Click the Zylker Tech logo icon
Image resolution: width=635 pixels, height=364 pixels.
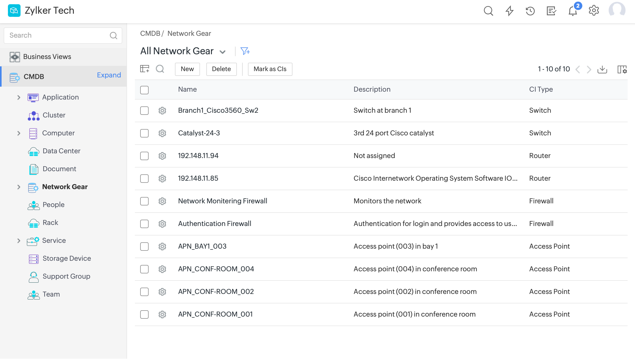point(14,11)
